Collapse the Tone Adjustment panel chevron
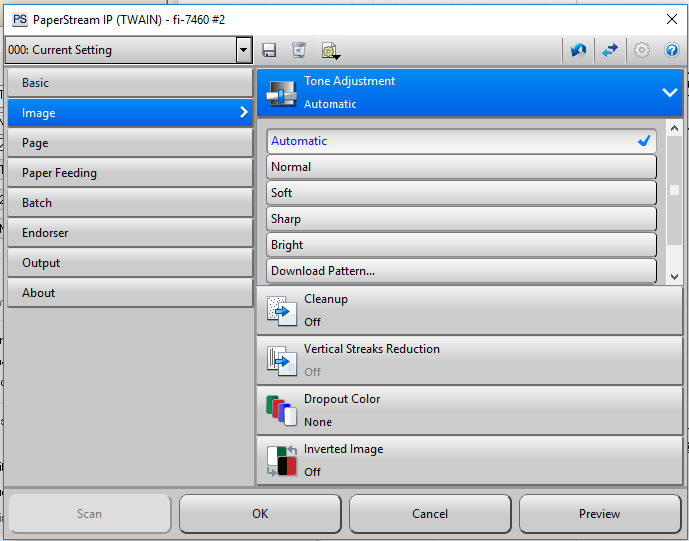The width and height of the screenshot is (689, 541). 669,92
